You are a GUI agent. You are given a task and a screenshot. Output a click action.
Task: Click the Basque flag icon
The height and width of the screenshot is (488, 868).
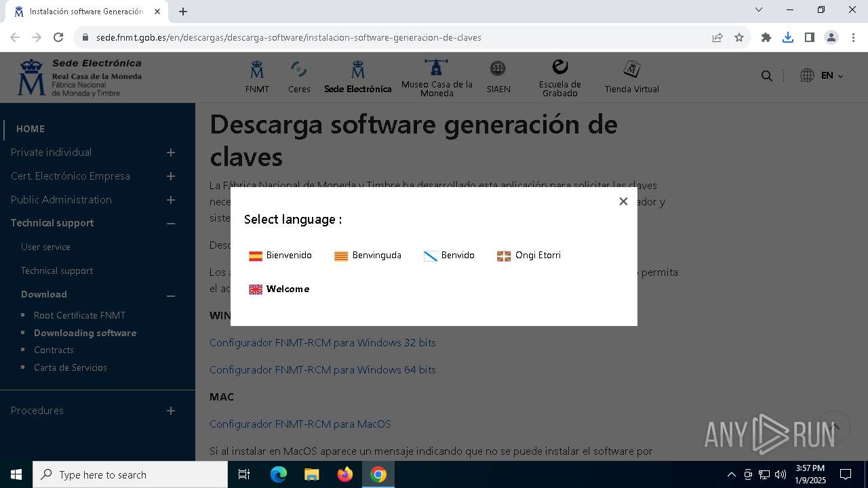pos(504,256)
